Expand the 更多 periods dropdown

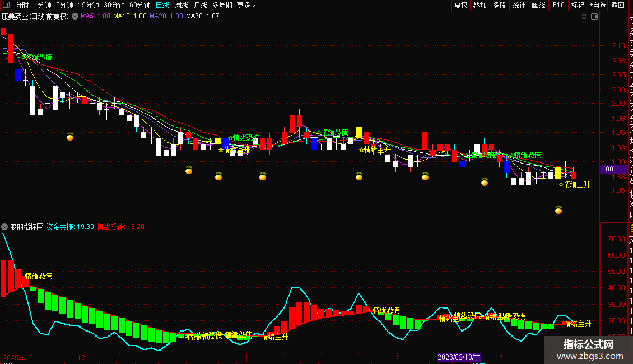[x=246, y=5]
